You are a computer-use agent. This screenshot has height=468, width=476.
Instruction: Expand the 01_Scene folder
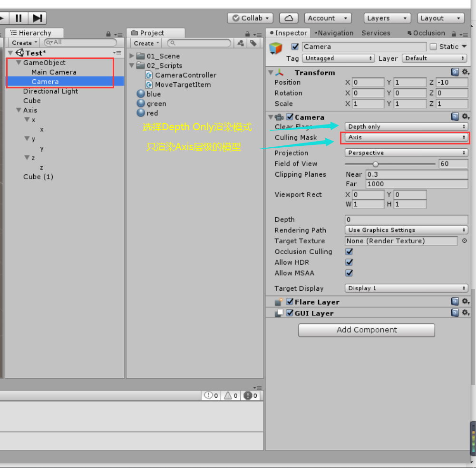click(132, 56)
